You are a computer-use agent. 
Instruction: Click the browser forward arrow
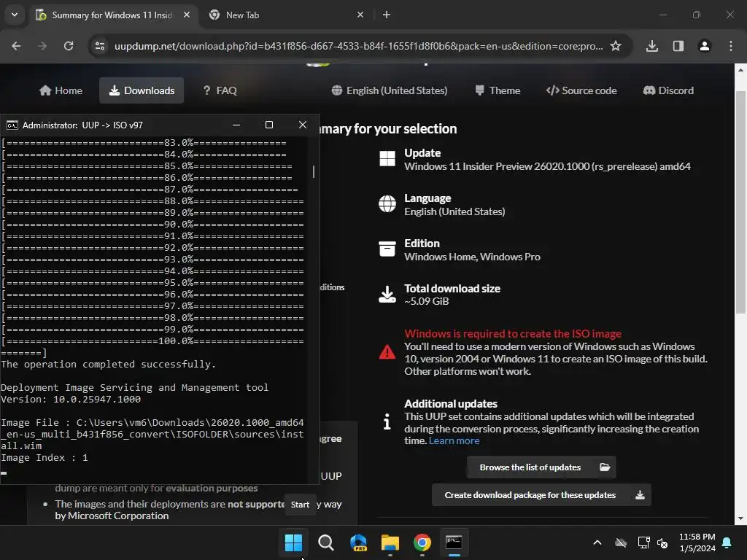click(x=42, y=46)
